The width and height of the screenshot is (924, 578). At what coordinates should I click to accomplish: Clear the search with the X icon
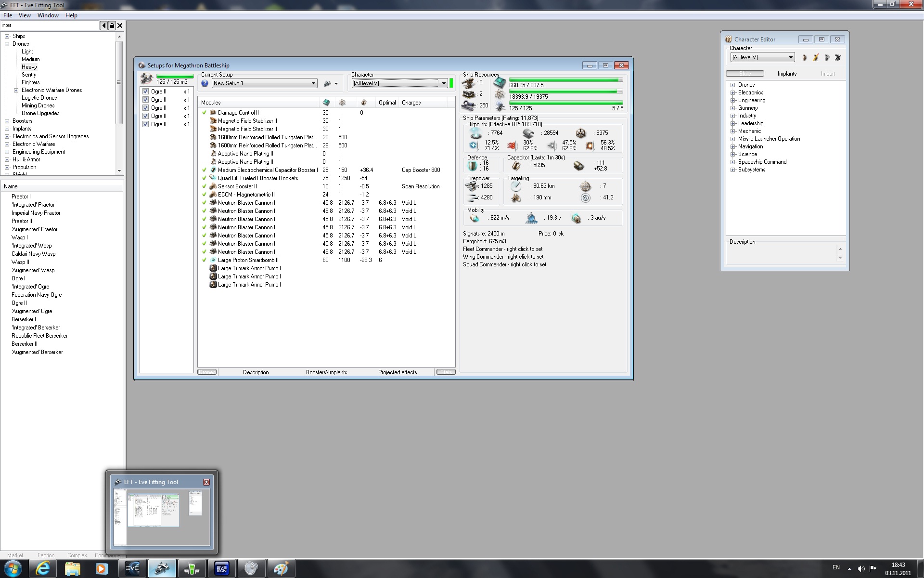(x=120, y=26)
